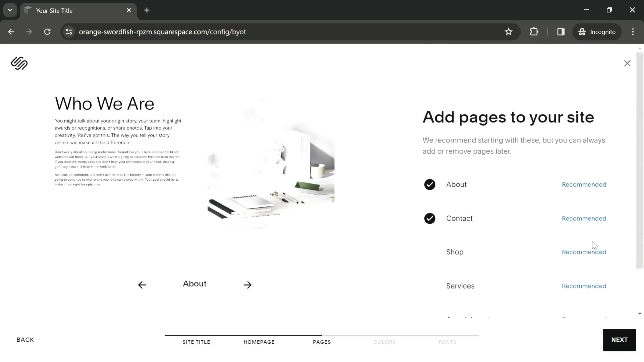Screen dimensions: 644x362
Task: Click the bookmark star icon
Action: tap(509, 31)
